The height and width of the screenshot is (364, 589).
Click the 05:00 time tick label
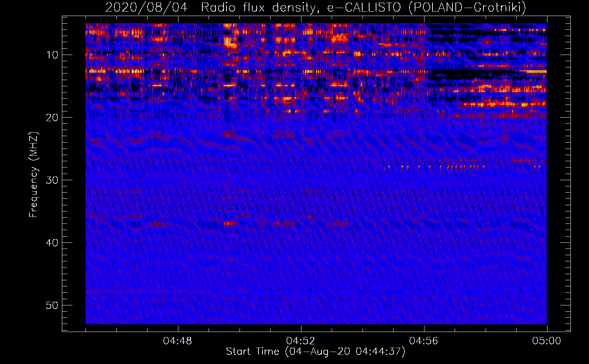click(547, 341)
